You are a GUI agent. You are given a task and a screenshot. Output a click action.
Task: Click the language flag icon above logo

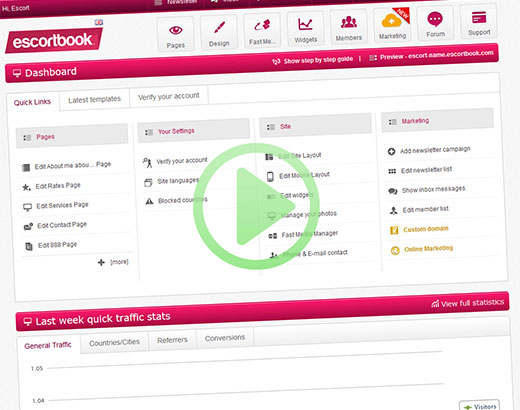(x=99, y=22)
